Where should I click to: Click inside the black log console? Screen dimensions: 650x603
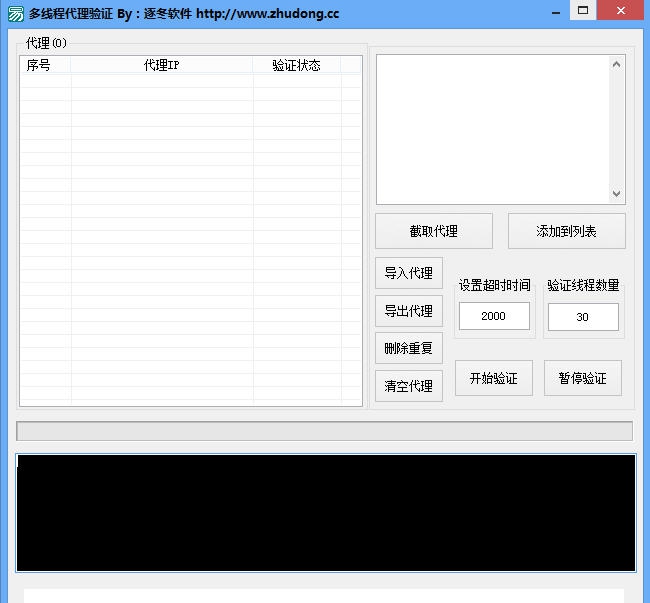click(326, 513)
